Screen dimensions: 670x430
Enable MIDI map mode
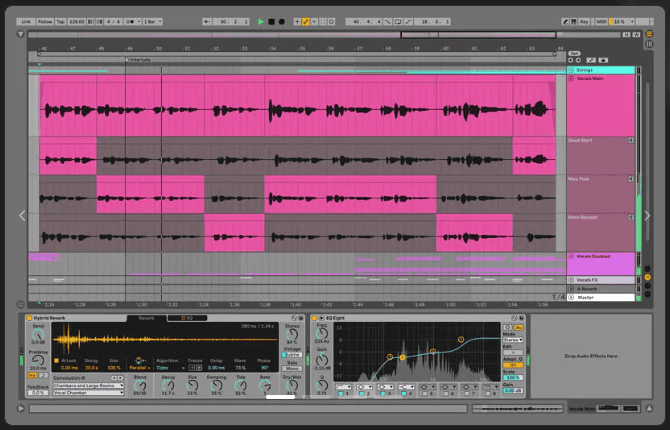[x=601, y=21]
